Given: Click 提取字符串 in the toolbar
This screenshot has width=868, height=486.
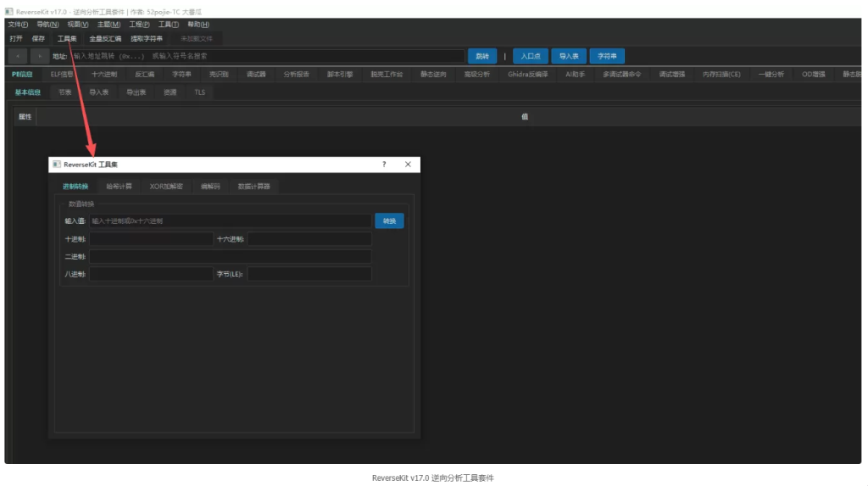Looking at the screenshot, I should pos(147,39).
